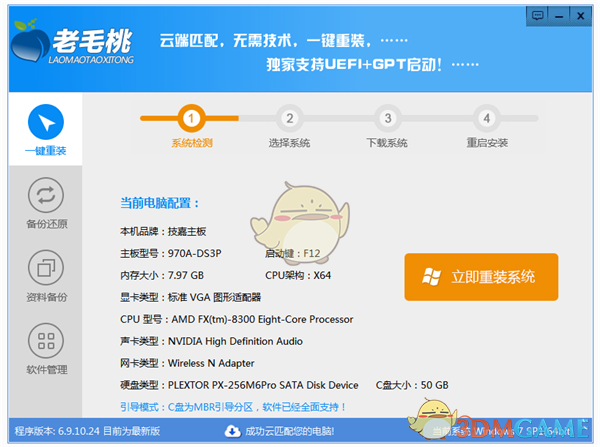
Task: Open the 资料备份 data backup icon
Action: click(x=46, y=268)
